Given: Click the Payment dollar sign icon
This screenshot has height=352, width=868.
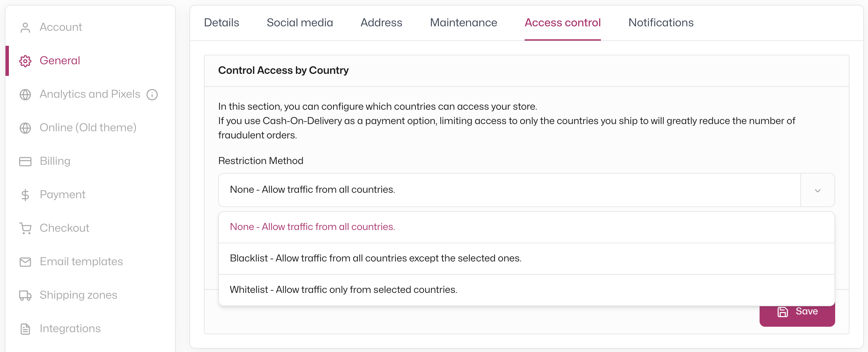Looking at the screenshot, I should pos(25,195).
